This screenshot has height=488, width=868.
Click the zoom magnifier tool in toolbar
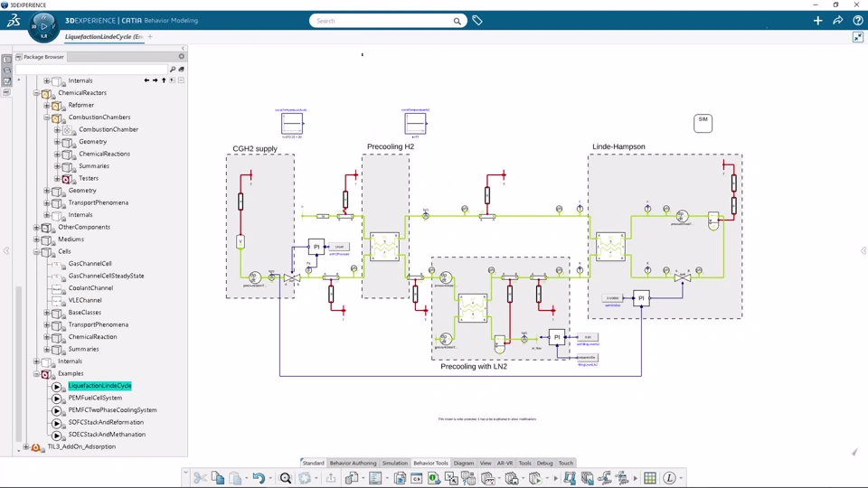point(286,478)
